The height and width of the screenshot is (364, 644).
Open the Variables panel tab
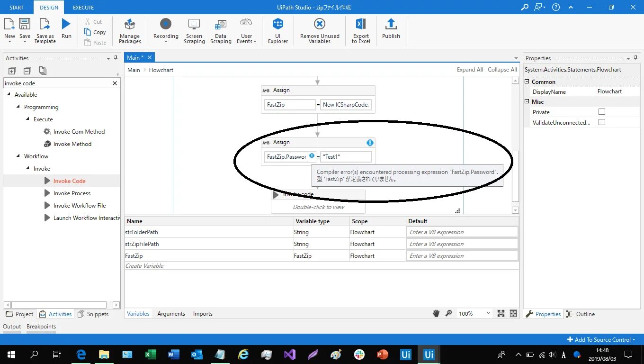click(138, 314)
